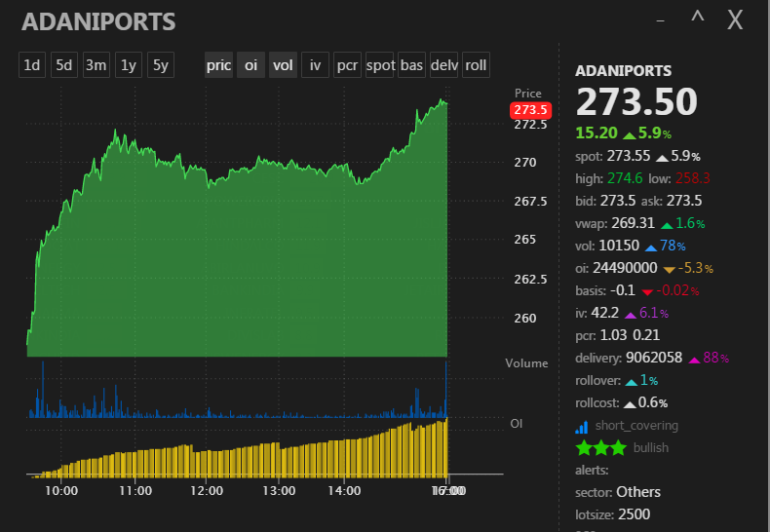The height and width of the screenshot is (532, 770).
Task: Toggle the pric chart series
Action: (x=218, y=65)
